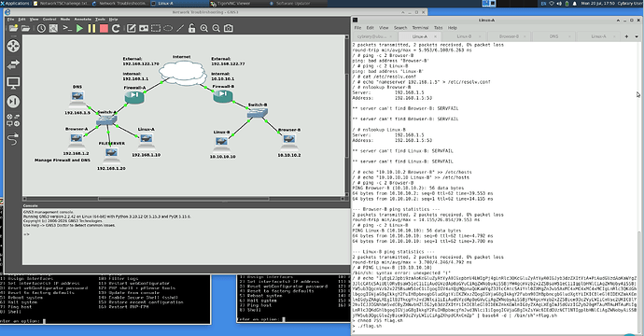644x336 pixels.
Task: Open the terminal tab list dropdown arrow
Action: (x=637, y=36)
